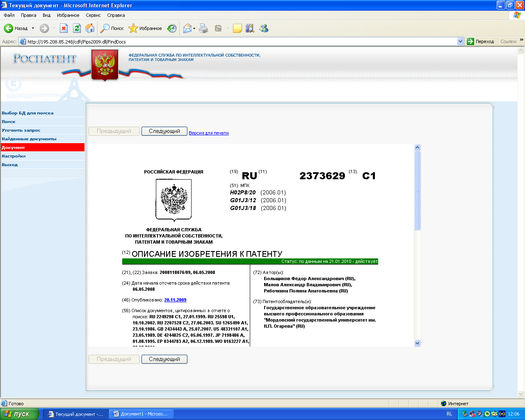Open the Поиск search pane
The height and width of the screenshot is (420, 525).
coord(112,28)
